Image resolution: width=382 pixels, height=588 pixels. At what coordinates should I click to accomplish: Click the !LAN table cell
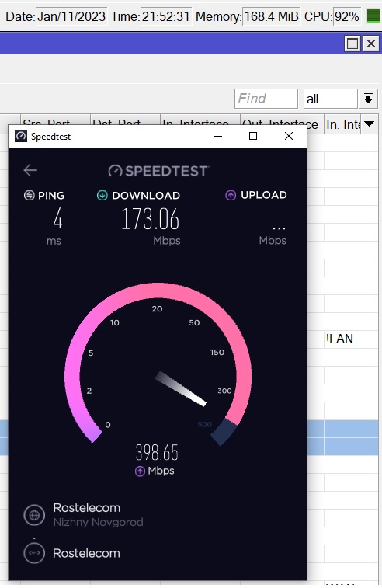(x=339, y=339)
